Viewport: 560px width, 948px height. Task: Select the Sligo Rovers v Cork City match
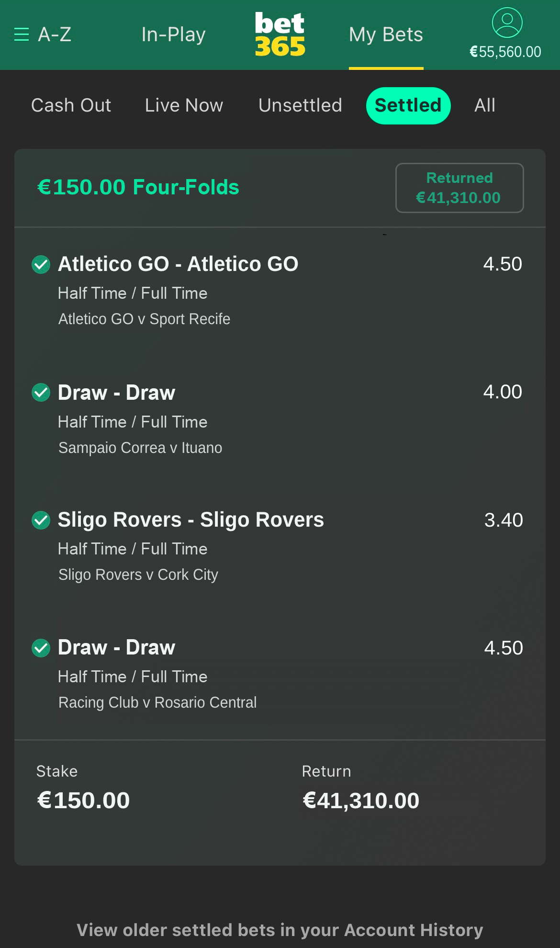[x=138, y=575]
